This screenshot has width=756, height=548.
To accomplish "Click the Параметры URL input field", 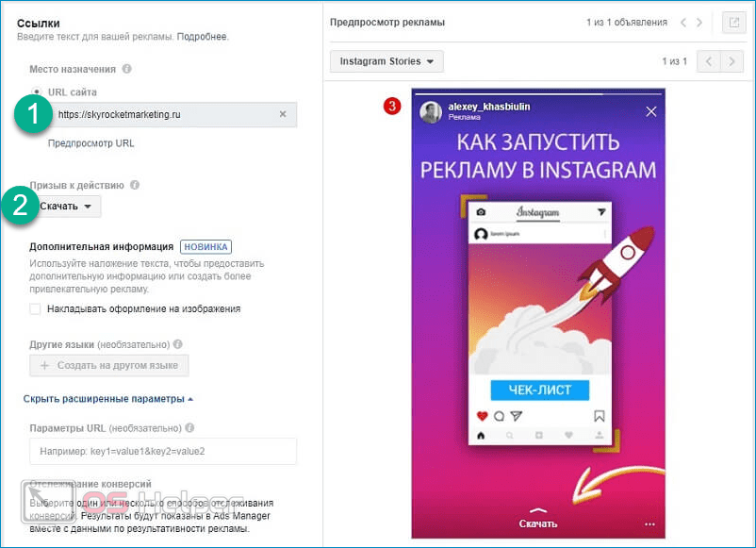I will tap(163, 451).
